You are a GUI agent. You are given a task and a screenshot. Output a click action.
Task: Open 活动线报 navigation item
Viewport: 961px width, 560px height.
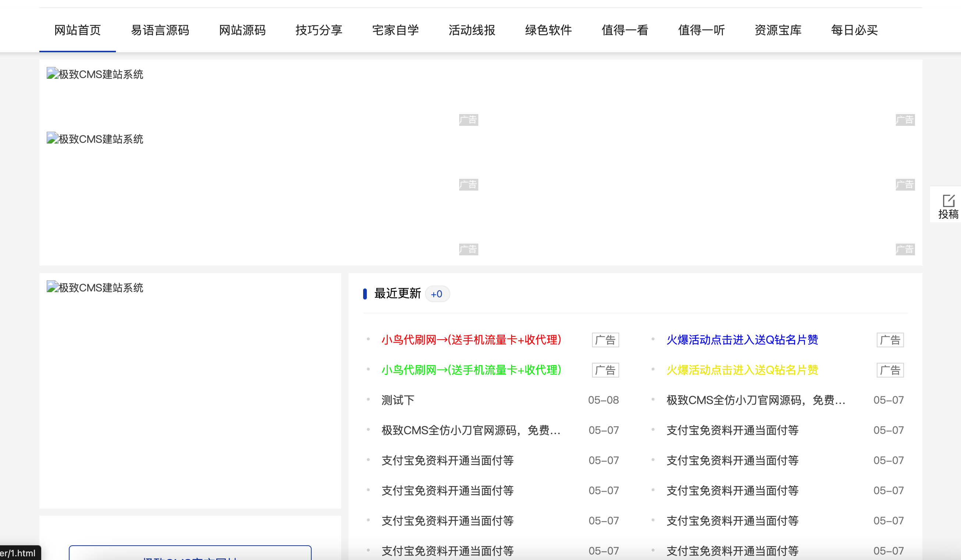[x=472, y=30]
